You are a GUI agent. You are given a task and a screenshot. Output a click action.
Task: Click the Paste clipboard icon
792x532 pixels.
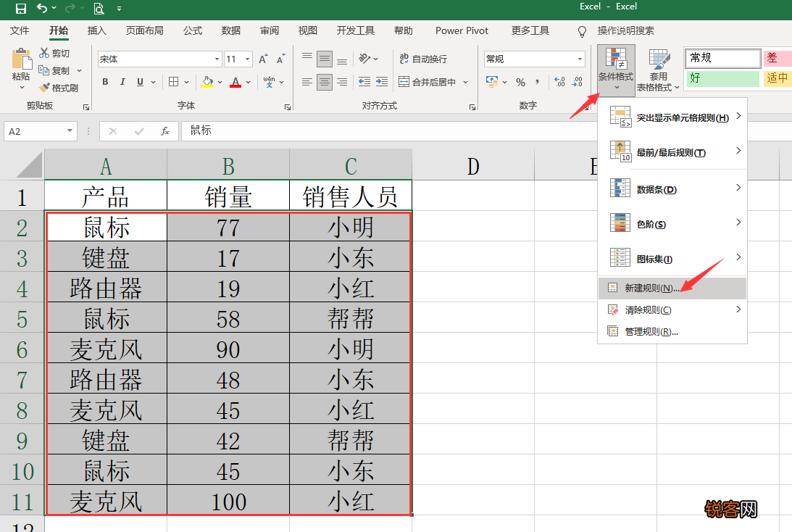21,59
